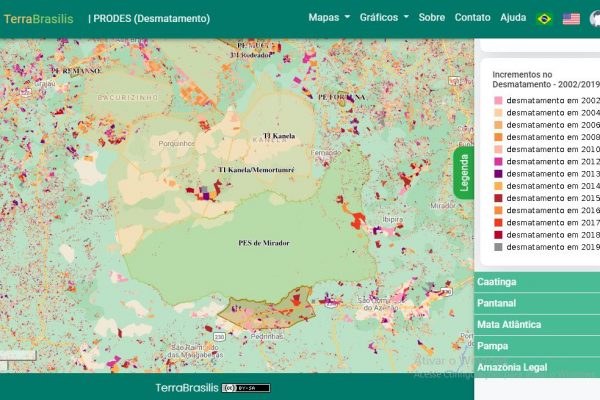
Task: Expand the Amazônia Legal section
Action: (536, 368)
